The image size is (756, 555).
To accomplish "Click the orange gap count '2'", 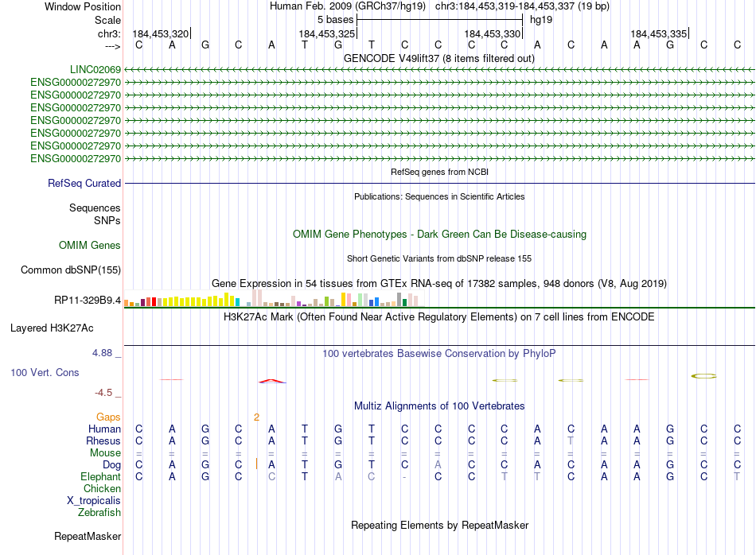I will point(256,417).
